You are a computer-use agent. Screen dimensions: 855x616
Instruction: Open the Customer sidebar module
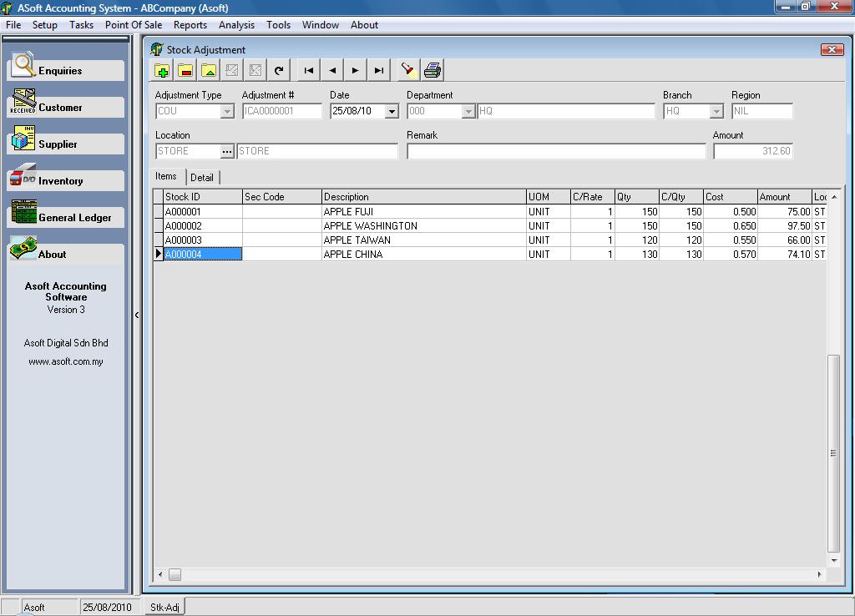[65, 107]
